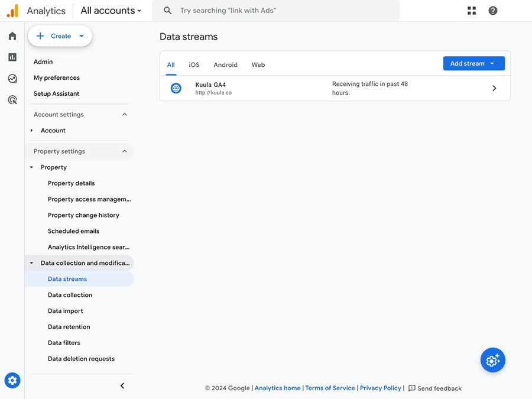The image size is (532, 399).
Task: Click the Create button
Action: coord(60,36)
